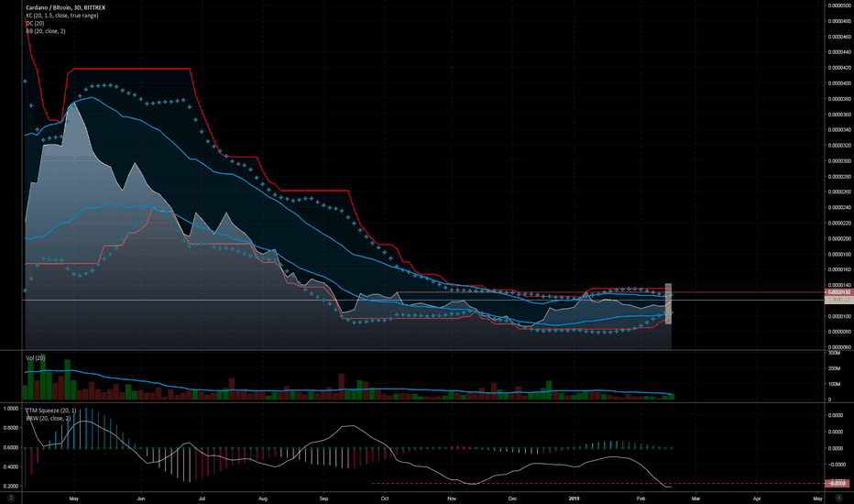The width and height of the screenshot is (854, 504).
Task: Click the Vol (20) indicator label
Action: [36, 358]
